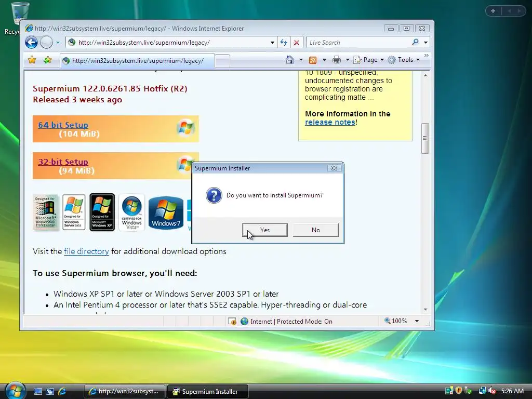Click the sidebar add gadget plus button
Viewport: 532px width, 399px height.
493,11
